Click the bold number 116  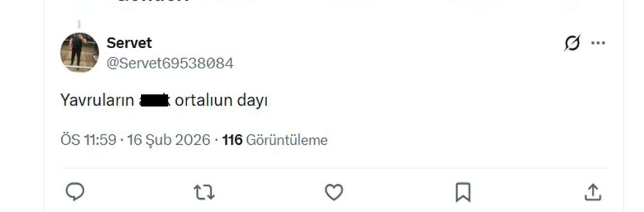232,140
